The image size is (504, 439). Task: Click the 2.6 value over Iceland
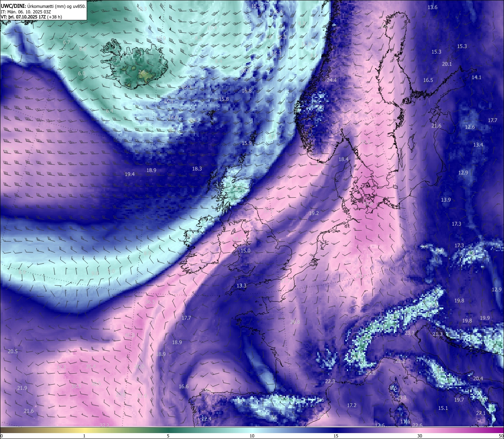[x=142, y=72]
